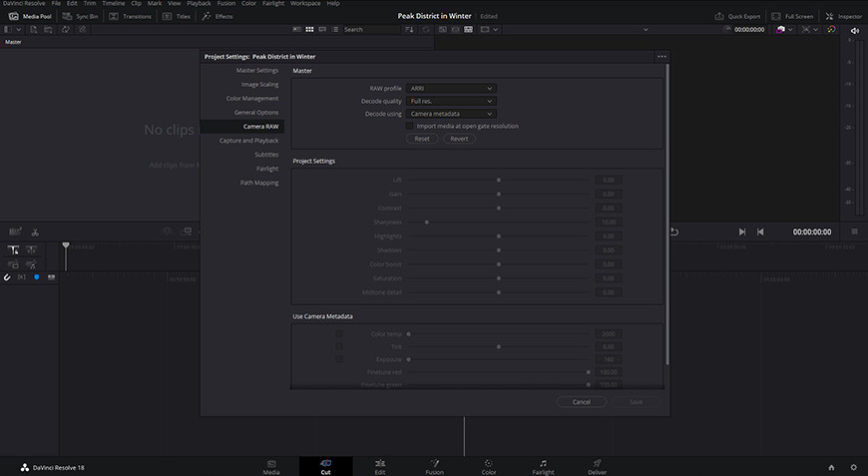The image size is (868, 476).
Task: Switch to the Media page
Action: point(271,467)
